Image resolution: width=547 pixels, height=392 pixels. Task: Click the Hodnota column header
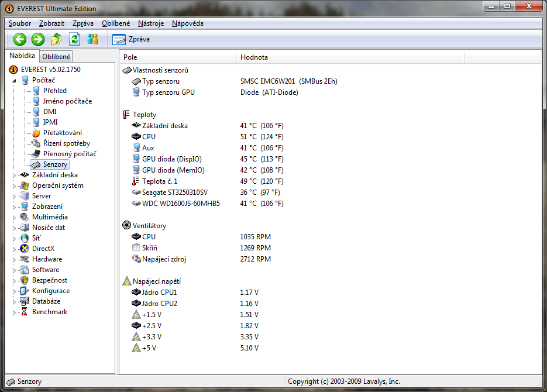click(x=350, y=57)
